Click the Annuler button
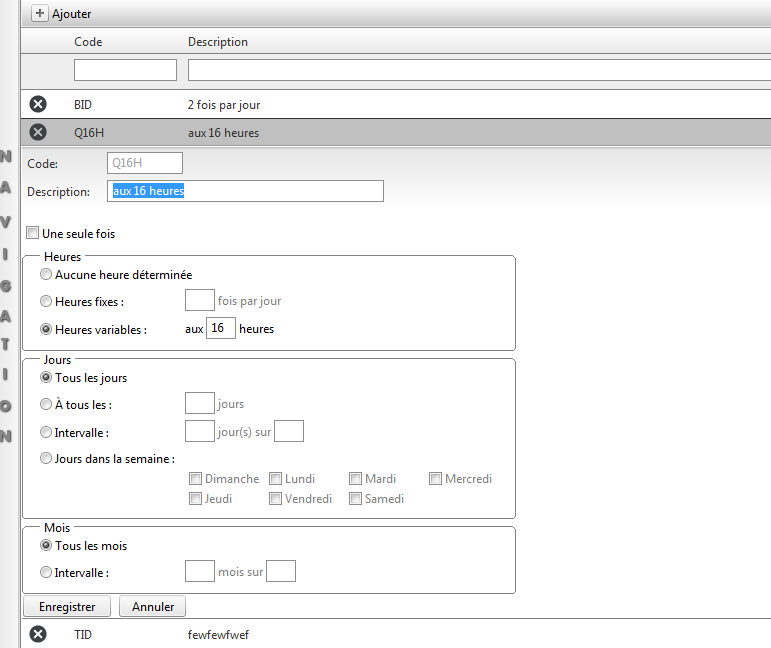Image resolution: width=771 pixels, height=648 pixels. pyautogui.click(x=152, y=607)
